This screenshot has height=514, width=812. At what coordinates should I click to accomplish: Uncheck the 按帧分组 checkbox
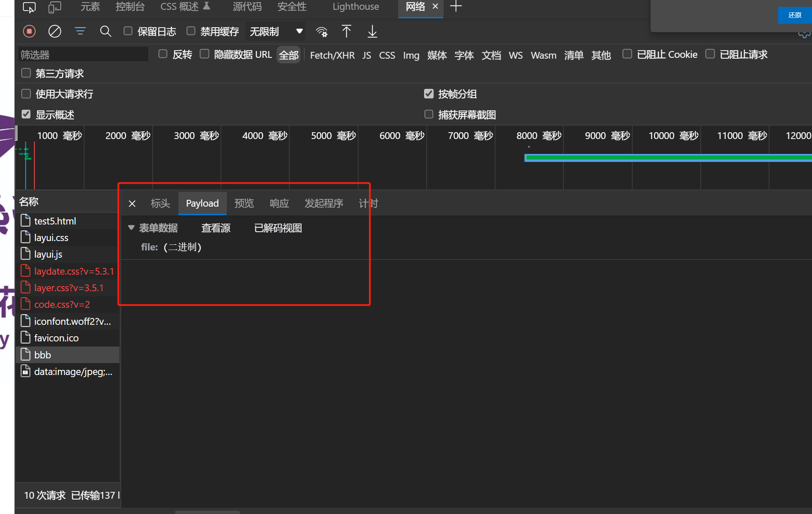click(429, 94)
